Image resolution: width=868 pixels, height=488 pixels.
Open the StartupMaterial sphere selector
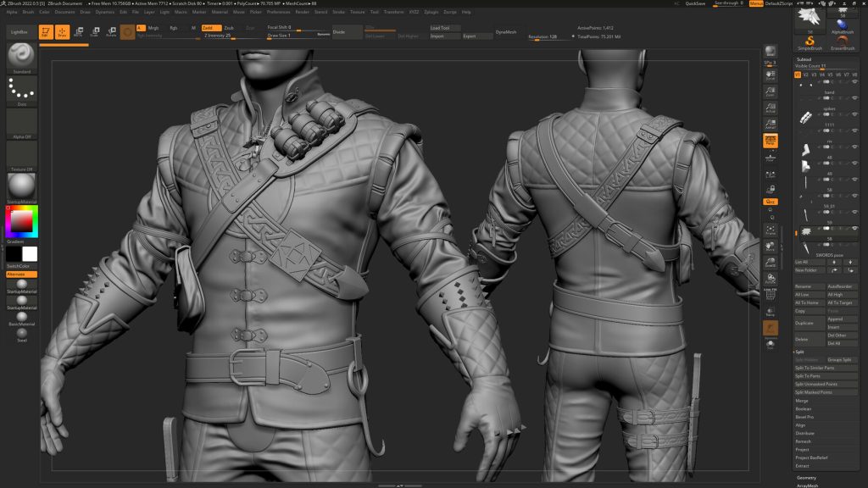click(21, 188)
